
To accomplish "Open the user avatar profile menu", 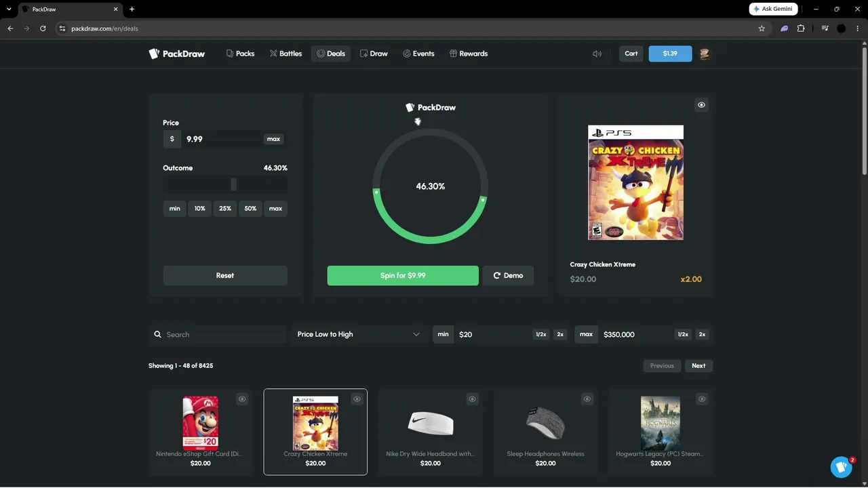I will point(705,54).
